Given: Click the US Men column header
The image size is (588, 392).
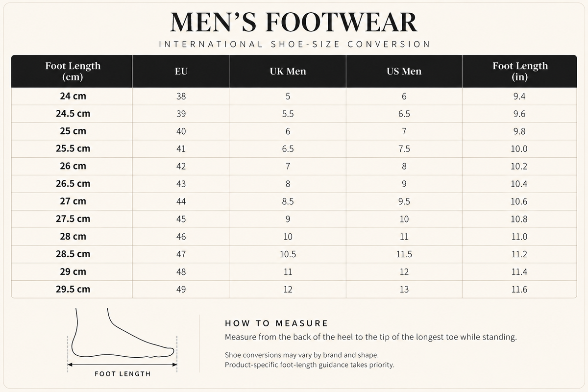Looking at the screenshot, I should point(404,71).
